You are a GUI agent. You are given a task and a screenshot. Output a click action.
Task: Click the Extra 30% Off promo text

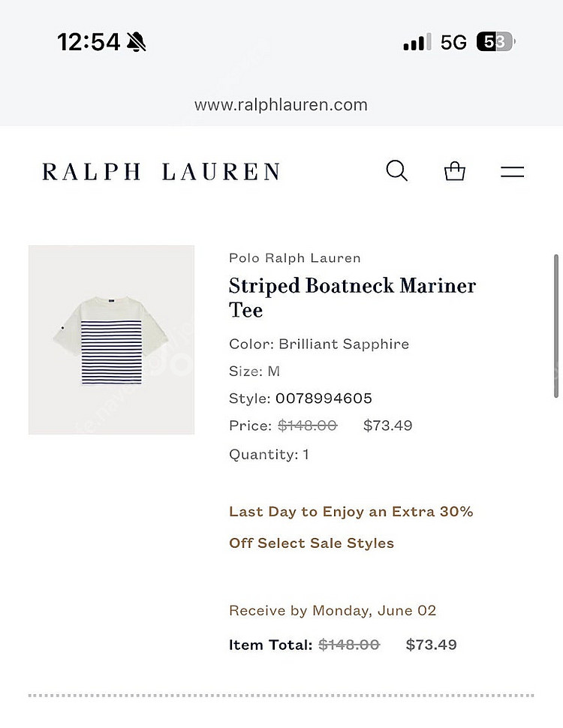pos(351,527)
